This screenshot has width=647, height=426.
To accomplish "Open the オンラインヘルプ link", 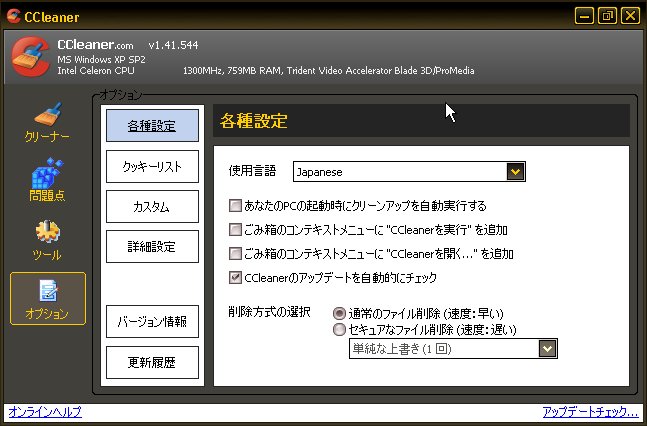I will tap(45, 412).
